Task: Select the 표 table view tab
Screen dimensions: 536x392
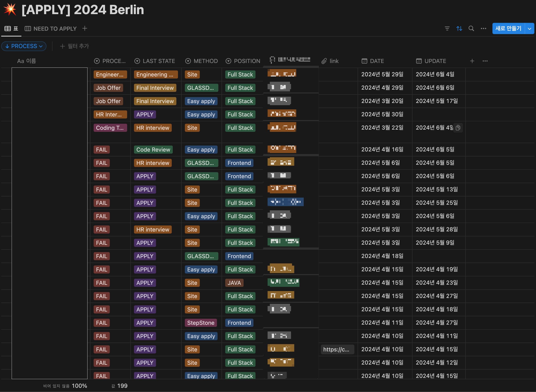Action: (x=11, y=28)
